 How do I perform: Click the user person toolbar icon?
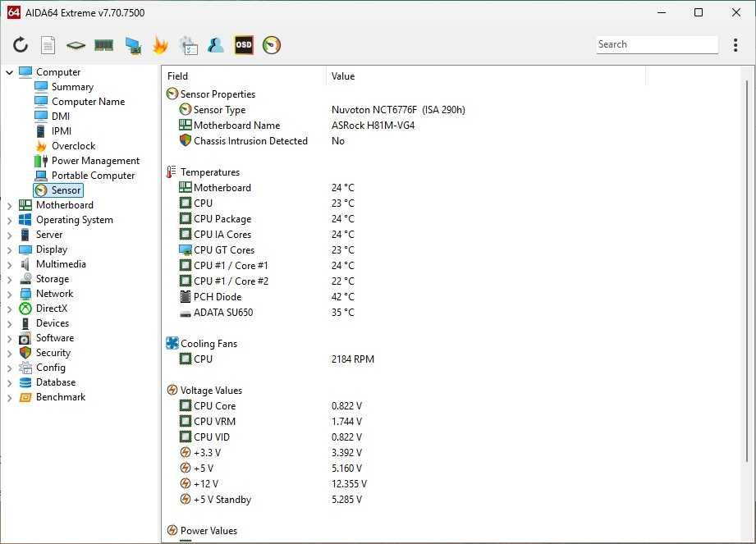pyautogui.click(x=216, y=45)
